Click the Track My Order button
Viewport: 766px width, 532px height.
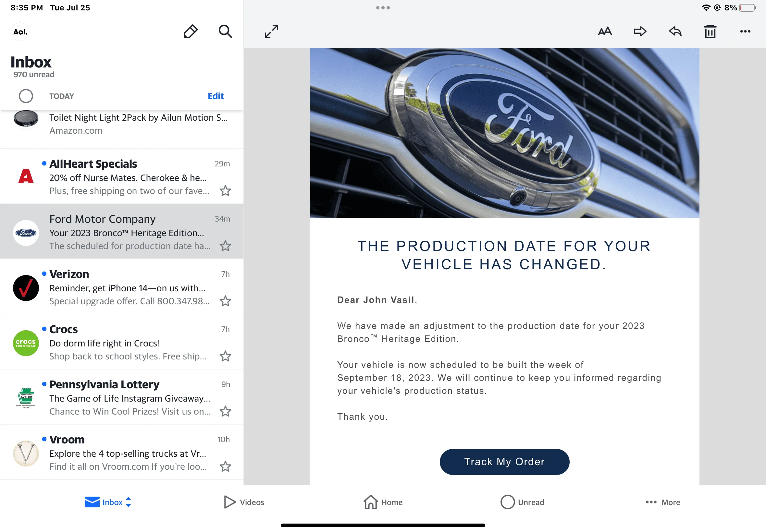504,462
